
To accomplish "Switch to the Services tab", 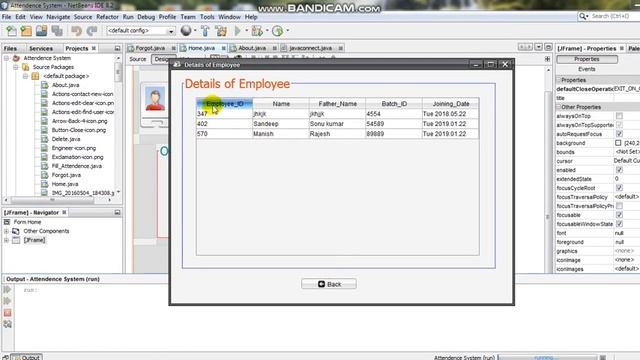I will (x=41, y=49).
